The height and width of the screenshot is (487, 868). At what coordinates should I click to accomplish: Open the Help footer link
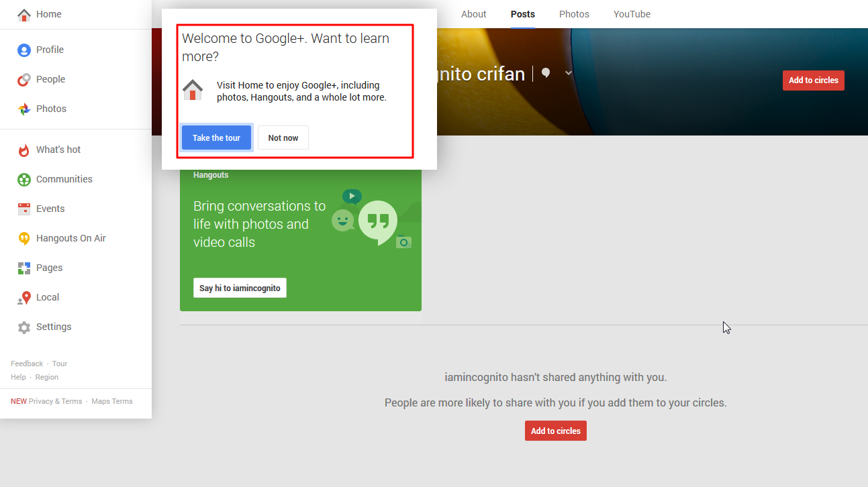(x=18, y=377)
